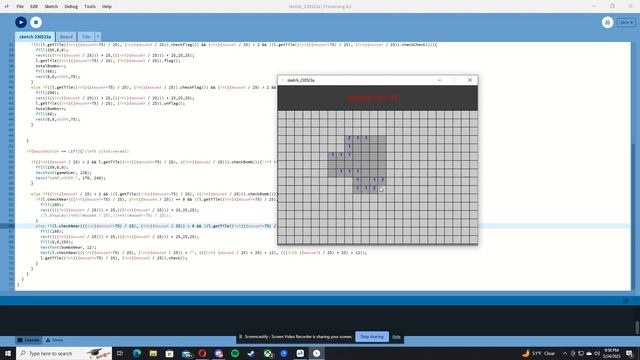
Task: Run the sketch with the play button
Action: point(21,22)
